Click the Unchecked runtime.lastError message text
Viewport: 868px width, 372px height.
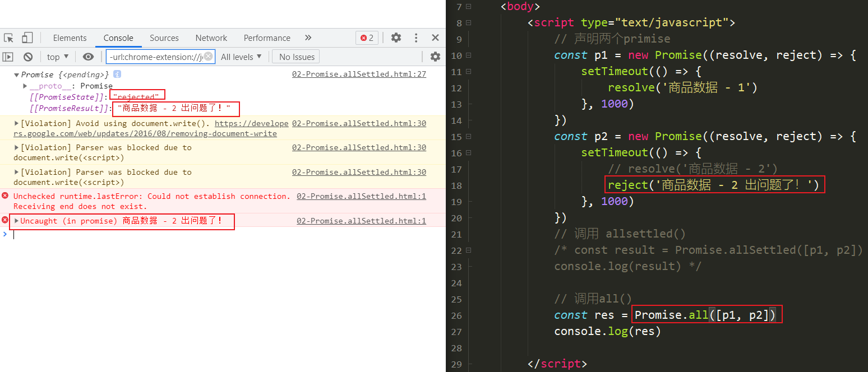point(152,201)
